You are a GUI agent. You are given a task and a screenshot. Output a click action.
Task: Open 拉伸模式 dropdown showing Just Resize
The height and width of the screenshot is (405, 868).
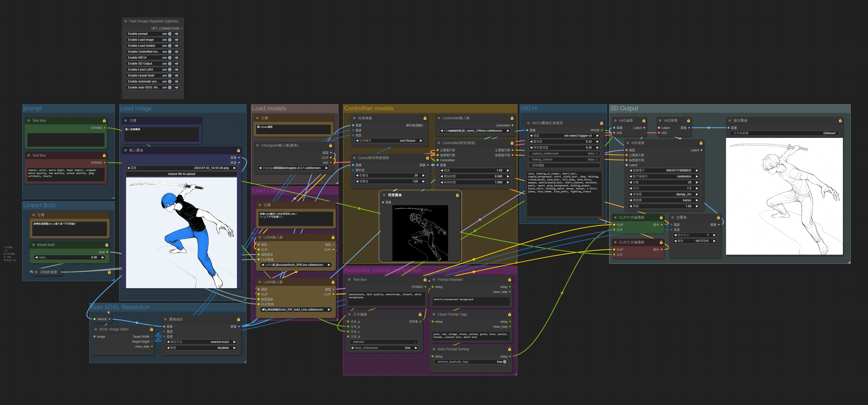[x=389, y=141]
